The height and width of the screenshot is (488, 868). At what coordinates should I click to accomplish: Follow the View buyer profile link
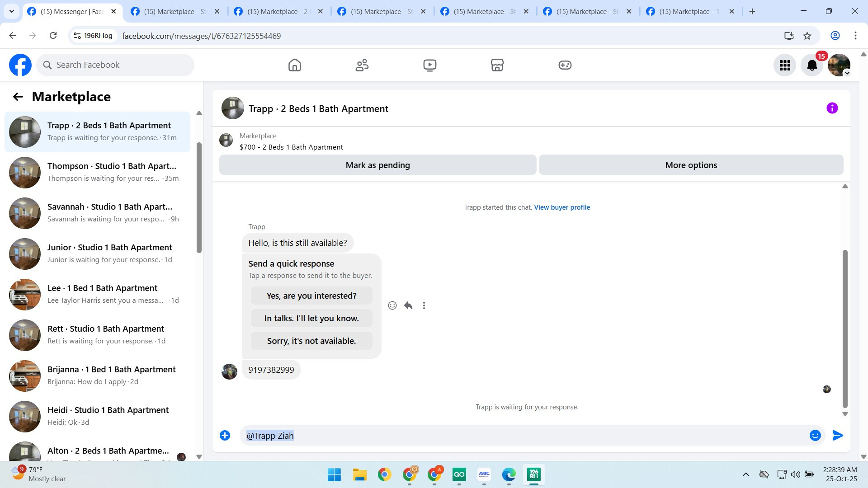pyautogui.click(x=562, y=207)
